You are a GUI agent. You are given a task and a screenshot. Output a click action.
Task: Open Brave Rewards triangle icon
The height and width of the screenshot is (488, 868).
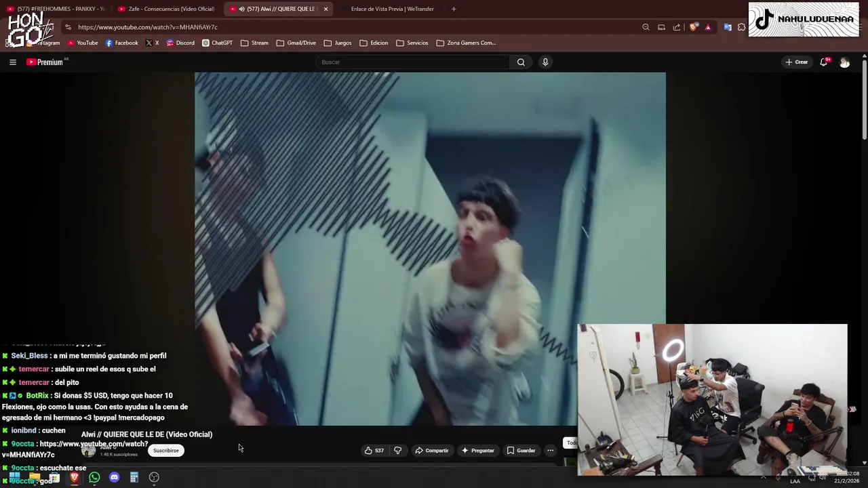point(708,27)
